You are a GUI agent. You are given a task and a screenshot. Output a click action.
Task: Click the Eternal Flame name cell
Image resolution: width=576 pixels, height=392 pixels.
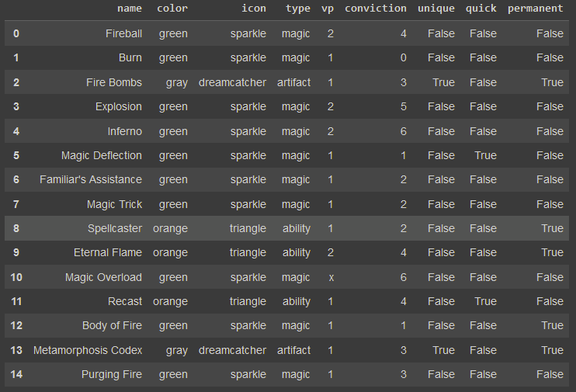click(x=108, y=252)
